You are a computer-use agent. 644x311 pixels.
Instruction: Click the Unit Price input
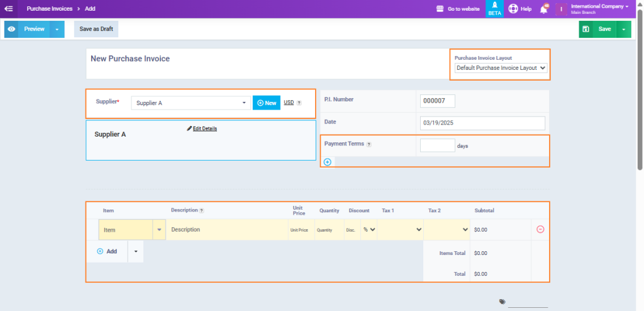[x=301, y=230]
